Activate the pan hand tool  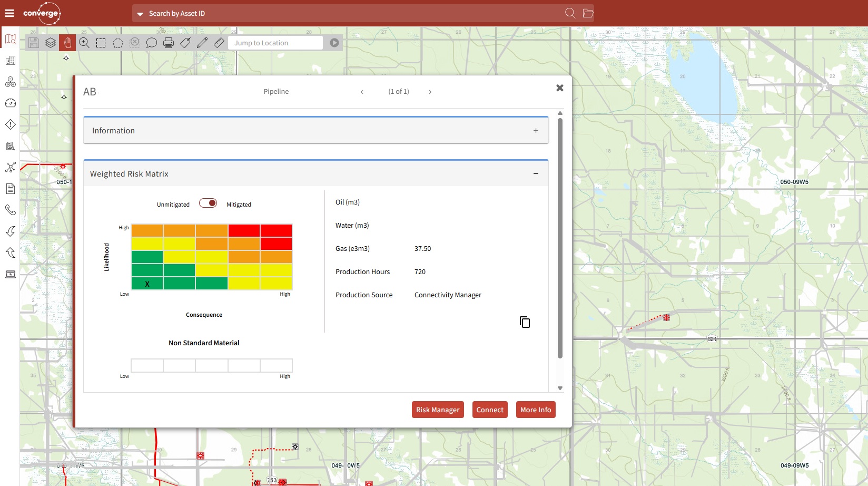[x=67, y=43]
